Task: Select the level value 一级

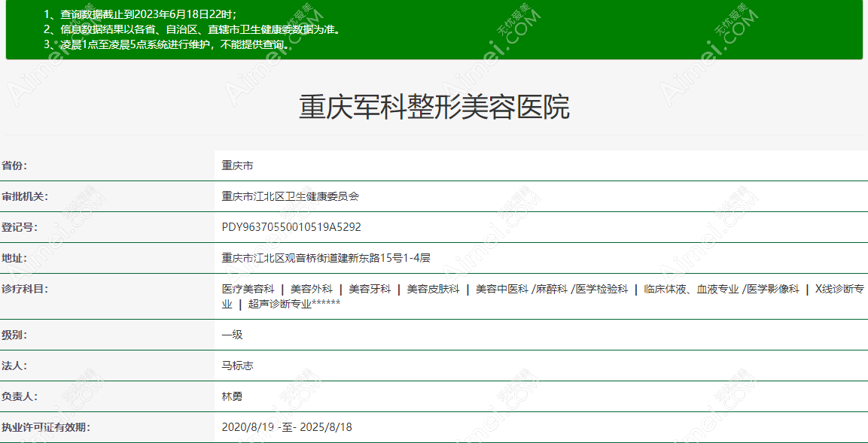Action: tap(232, 335)
